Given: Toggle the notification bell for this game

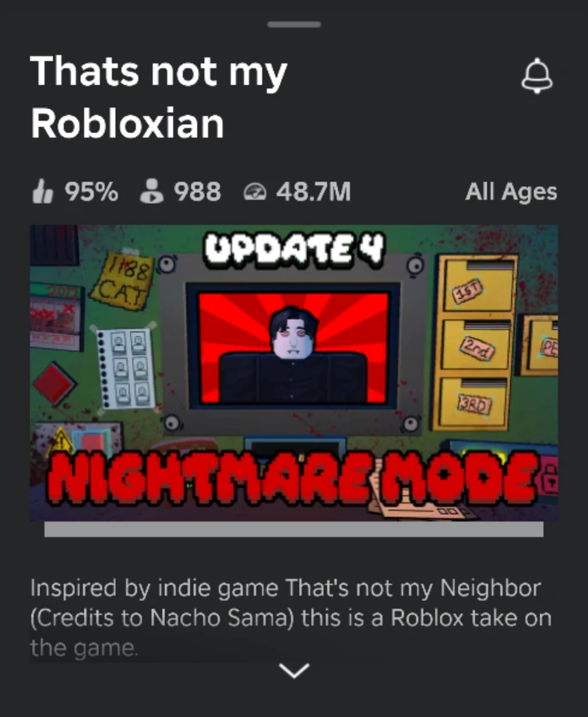Looking at the screenshot, I should pyautogui.click(x=537, y=76).
